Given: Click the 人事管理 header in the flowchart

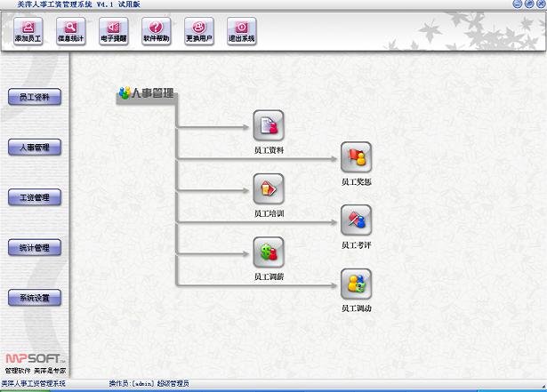Looking at the screenshot, I should [147, 93].
